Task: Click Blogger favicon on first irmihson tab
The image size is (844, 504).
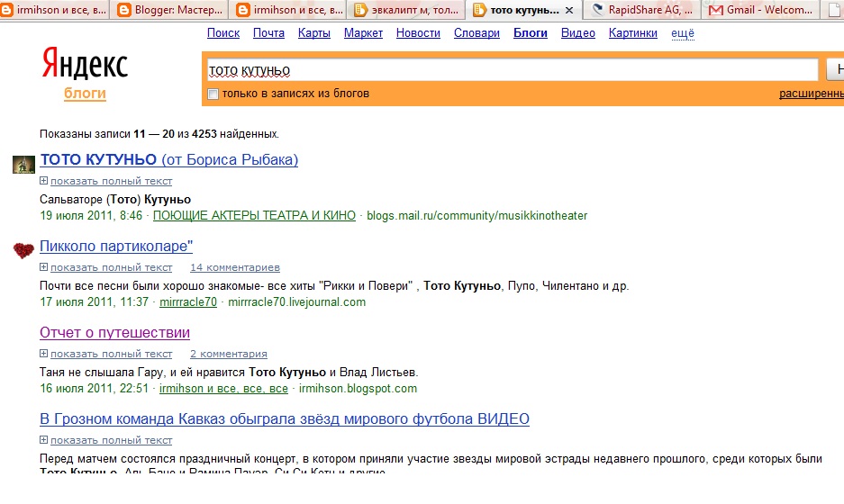Action: point(7,10)
